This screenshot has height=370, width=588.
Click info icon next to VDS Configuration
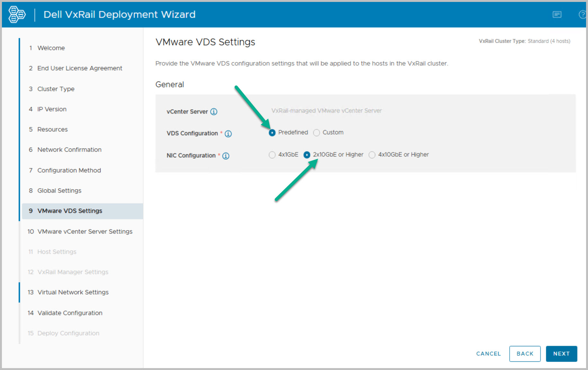coord(228,134)
